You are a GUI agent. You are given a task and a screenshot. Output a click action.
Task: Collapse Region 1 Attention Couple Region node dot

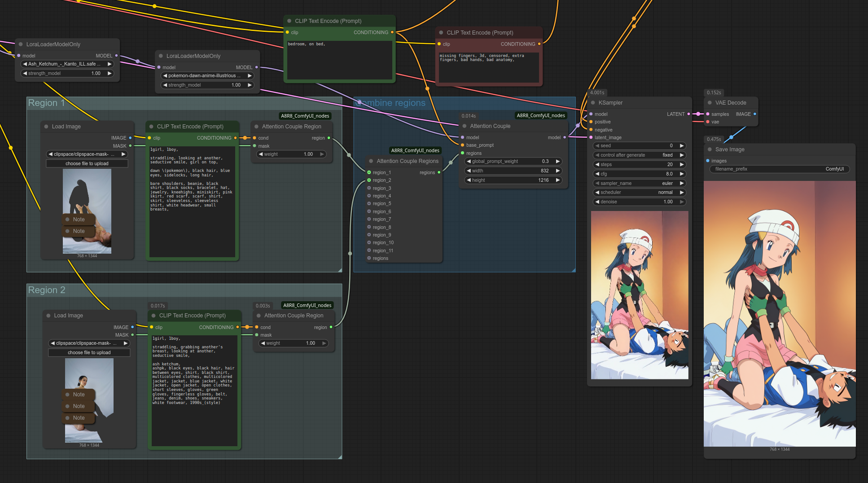coord(256,127)
